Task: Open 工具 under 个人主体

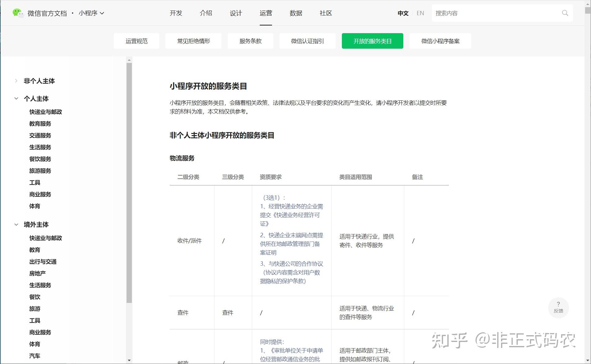Action: click(x=35, y=183)
